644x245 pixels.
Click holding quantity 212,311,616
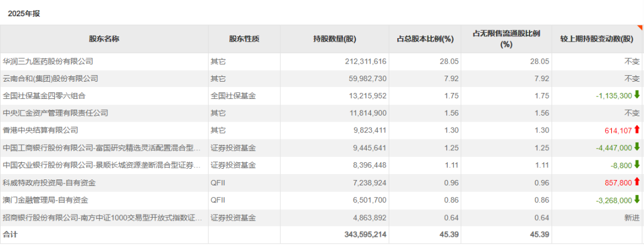(366, 61)
